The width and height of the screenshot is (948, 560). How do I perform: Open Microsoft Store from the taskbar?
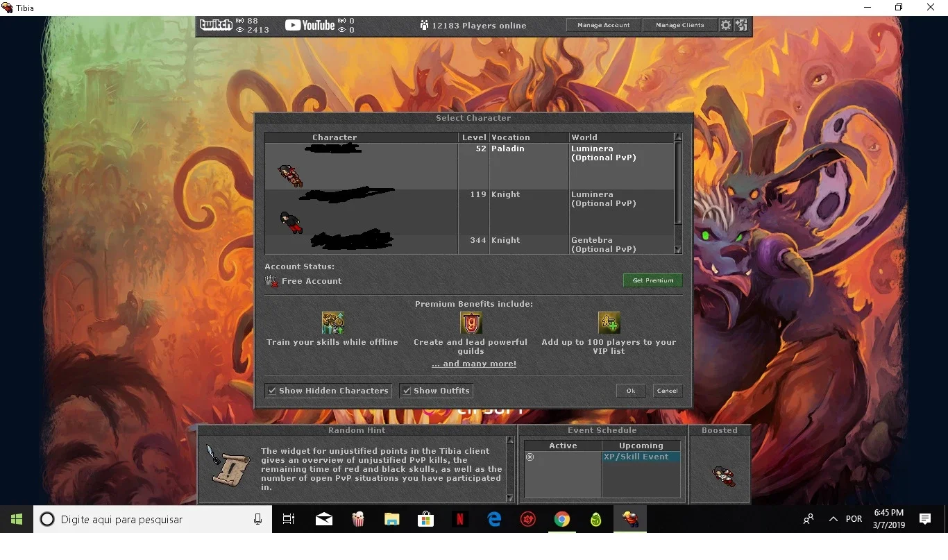(425, 519)
